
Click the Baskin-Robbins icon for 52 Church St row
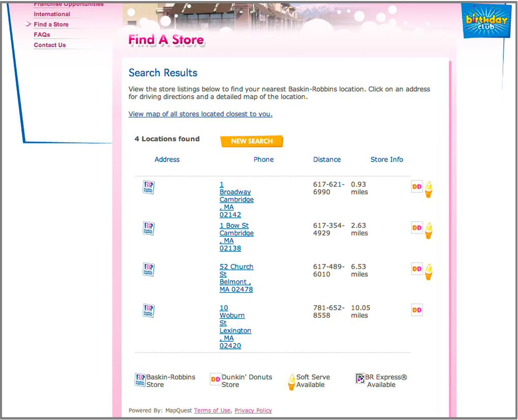[148, 269]
